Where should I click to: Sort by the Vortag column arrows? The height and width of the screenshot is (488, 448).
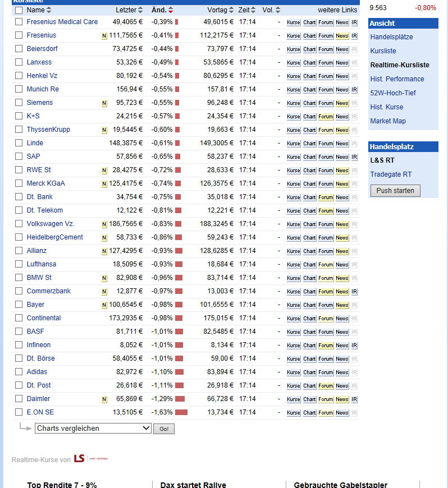tap(231, 10)
